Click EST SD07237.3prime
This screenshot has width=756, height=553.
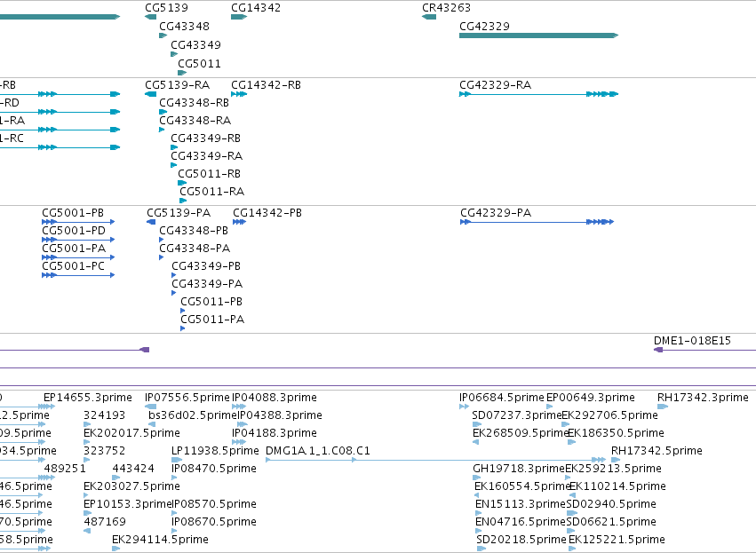(516, 415)
